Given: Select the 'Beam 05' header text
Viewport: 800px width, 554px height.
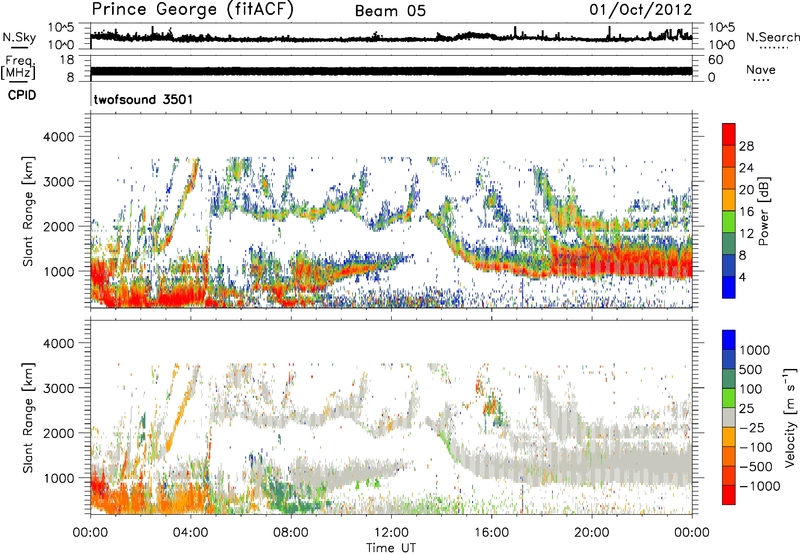Looking at the screenshot, I should pos(390,11).
